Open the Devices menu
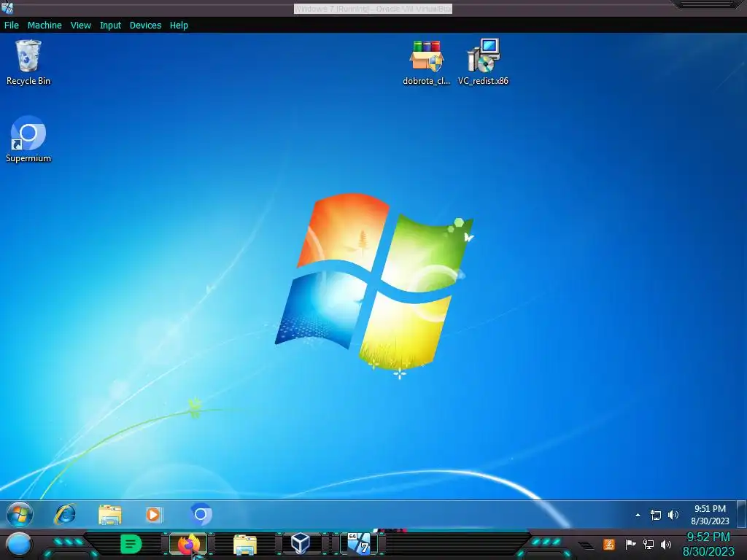The height and width of the screenshot is (560, 747). [145, 26]
